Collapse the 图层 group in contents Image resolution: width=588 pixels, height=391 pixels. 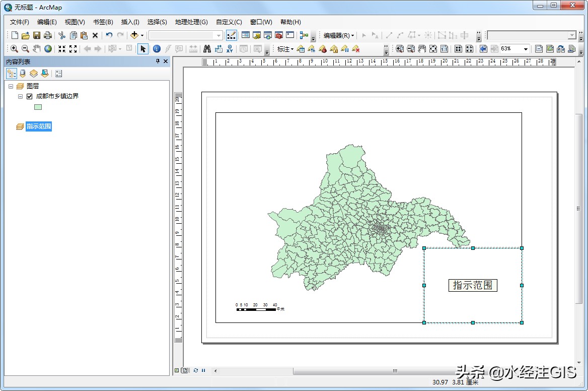coord(11,86)
